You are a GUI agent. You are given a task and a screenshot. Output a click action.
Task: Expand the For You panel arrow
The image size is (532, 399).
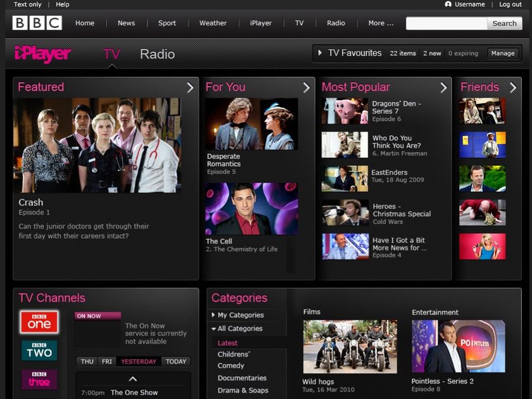[x=306, y=87]
